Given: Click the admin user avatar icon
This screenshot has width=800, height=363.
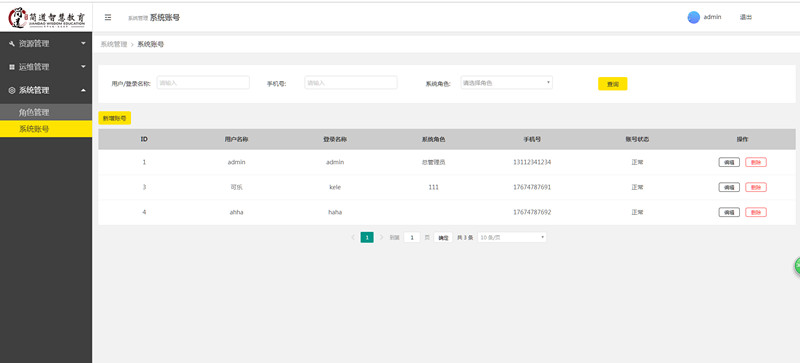Looking at the screenshot, I should (693, 17).
